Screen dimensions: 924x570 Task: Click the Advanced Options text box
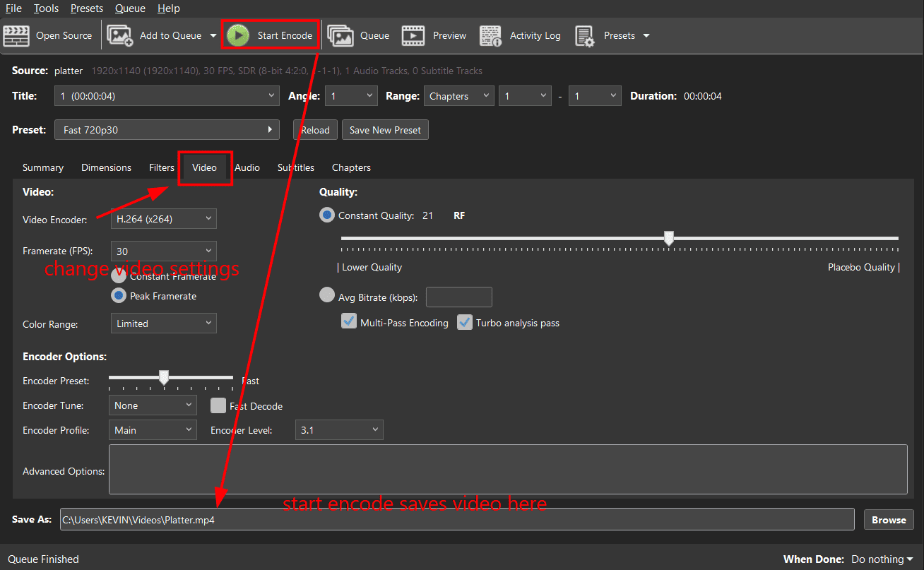508,470
